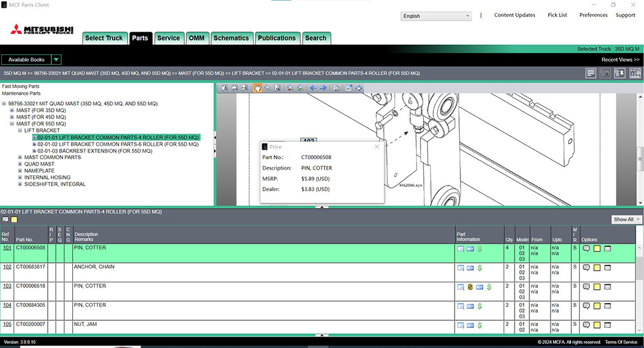Open Maintenance Parts
Viewport: 644px width, 348px height.
click(x=21, y=93)
